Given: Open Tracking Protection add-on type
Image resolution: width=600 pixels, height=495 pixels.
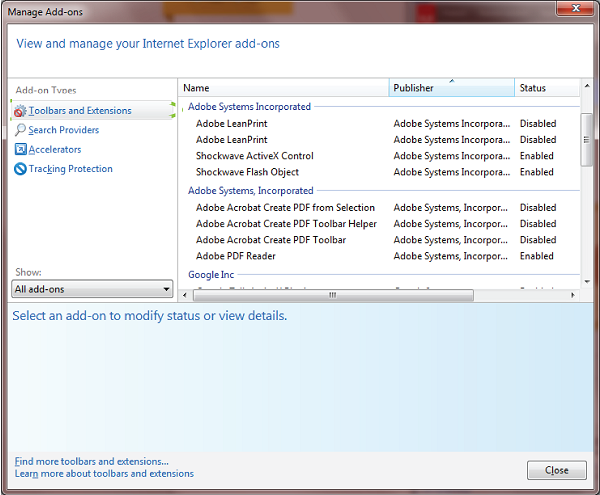Looking at the screenshot, I should point(71,169).
